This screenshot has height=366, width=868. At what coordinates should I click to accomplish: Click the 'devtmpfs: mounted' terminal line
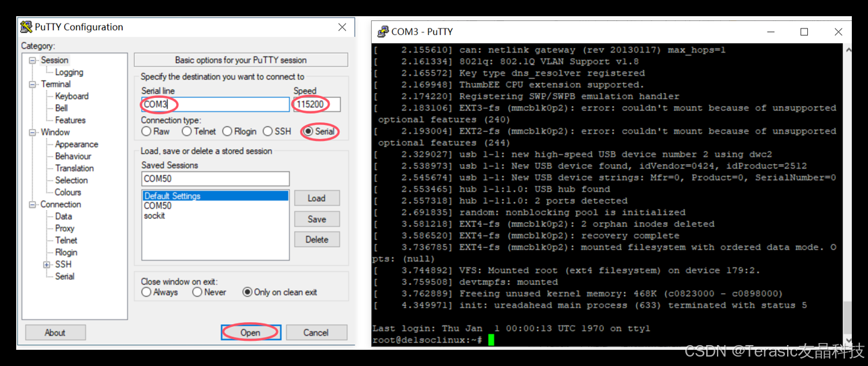[x=465, y=282]
